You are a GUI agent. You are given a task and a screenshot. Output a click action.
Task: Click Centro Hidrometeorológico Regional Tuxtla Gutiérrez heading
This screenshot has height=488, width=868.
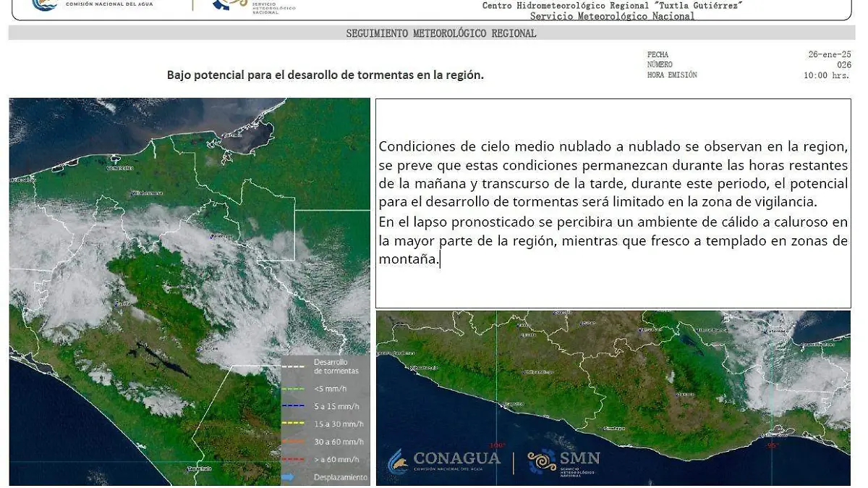(612, 6)
